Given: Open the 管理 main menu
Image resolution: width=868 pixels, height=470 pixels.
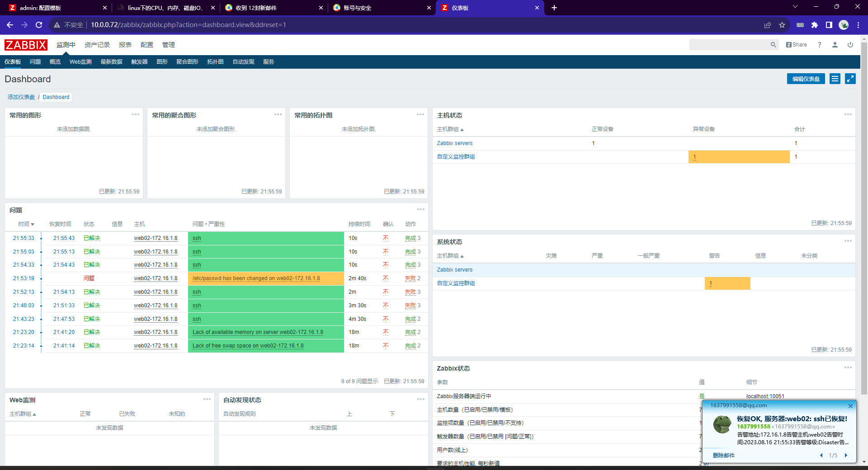Looking at the screenshot, I should [x=169, y=45].
